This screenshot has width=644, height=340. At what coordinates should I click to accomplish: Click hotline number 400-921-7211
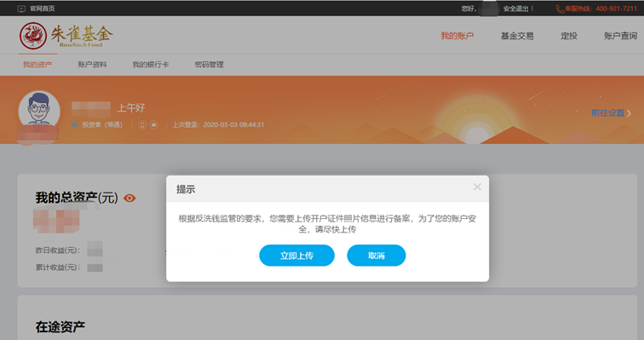[616, 9]
